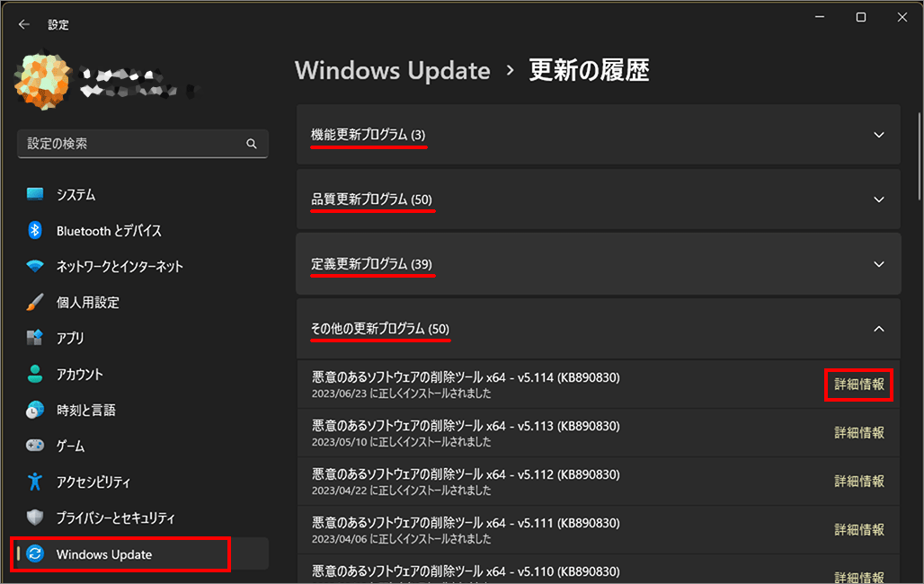This screenshot has width=924, height=584.
Task: Click Windows Update breadcrumb link
Action: click(393, 70)
